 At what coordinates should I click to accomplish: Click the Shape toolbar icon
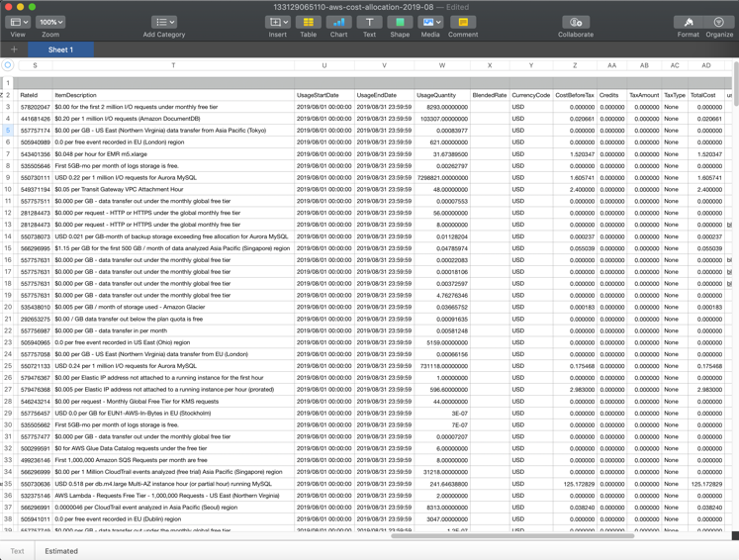(400, 22)
